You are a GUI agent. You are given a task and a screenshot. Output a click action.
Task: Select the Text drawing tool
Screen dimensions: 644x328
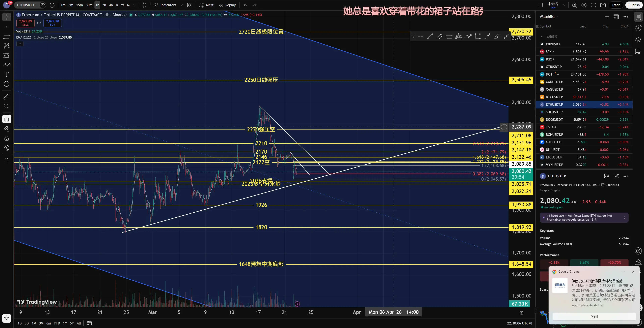(x=7, y=74)
